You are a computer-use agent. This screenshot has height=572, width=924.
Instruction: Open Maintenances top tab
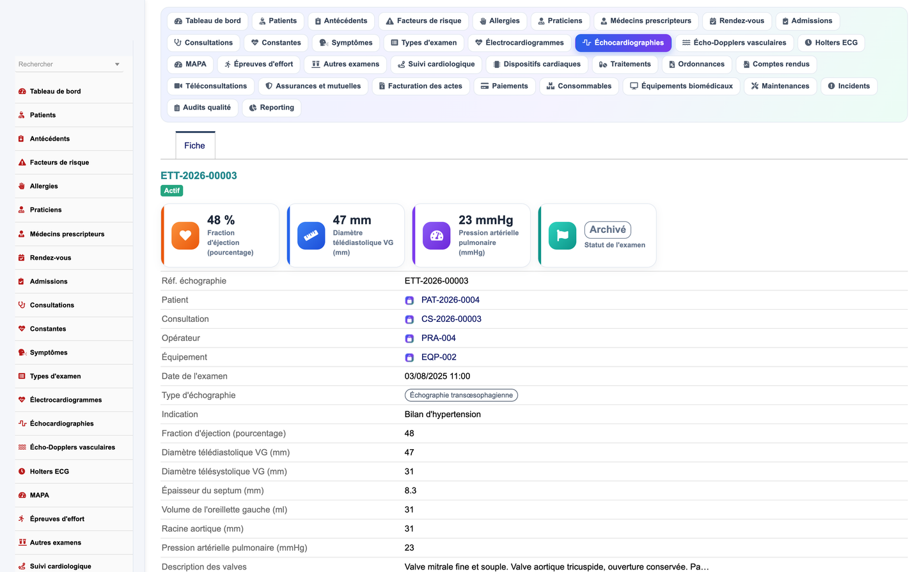[x=780, y=86]
